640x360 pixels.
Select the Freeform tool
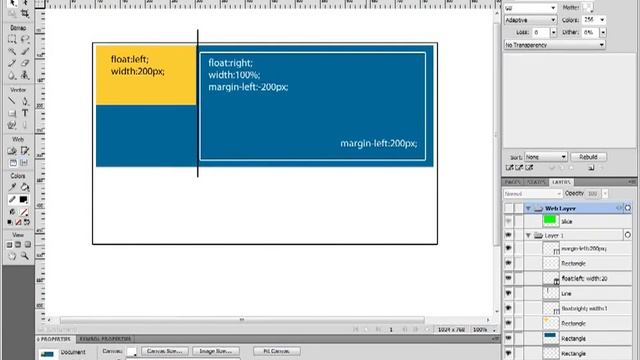click(12, 125)
